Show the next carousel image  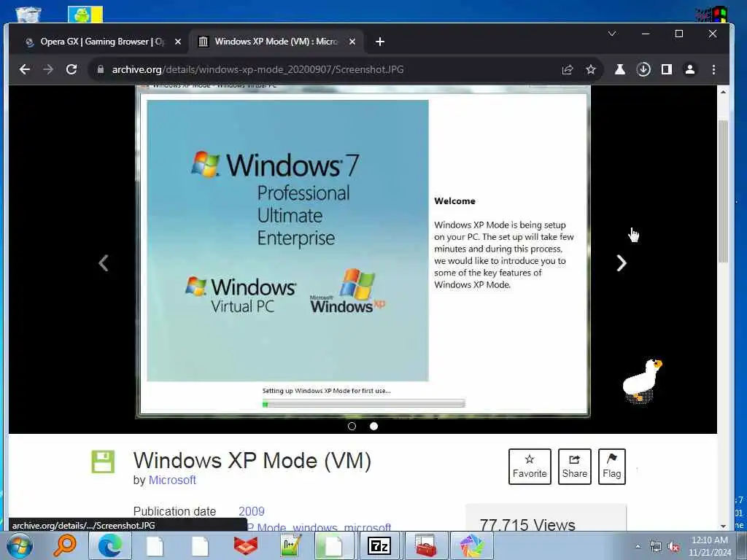622,262
